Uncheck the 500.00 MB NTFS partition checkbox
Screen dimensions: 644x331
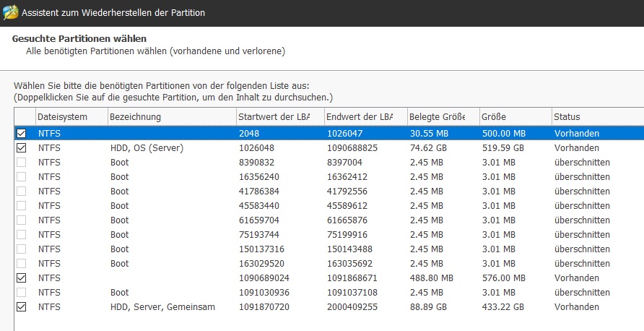pos(21,134)
